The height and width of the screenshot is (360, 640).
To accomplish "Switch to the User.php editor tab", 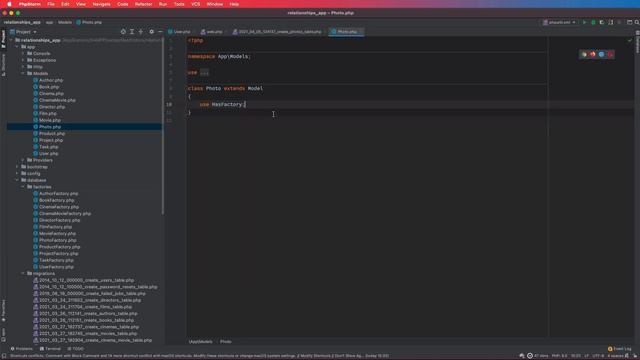I will coord(180,31).
